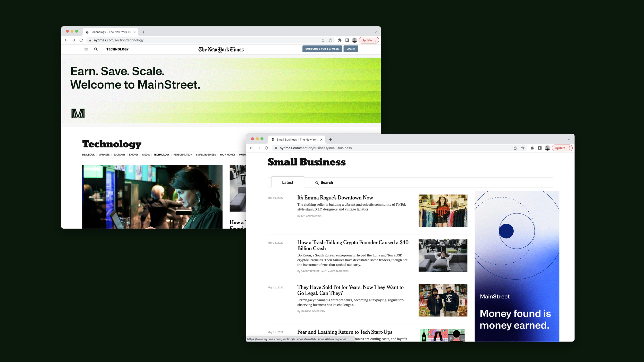The width and height of the screenshot is (644, 362).
Task: Open the woman-at-laptop lead story image
Action: (152, 197)
